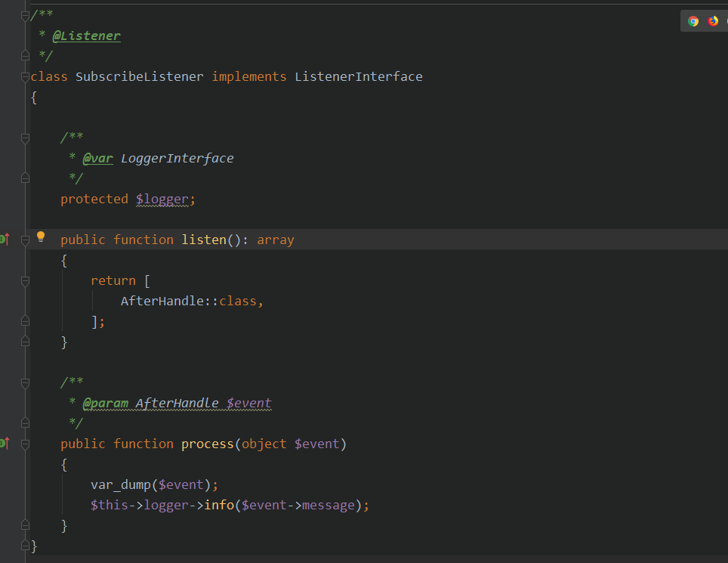Screen dimensions: 728x563
Task: Click fold end marker of @param comment
Action: (x=26, y=423)
